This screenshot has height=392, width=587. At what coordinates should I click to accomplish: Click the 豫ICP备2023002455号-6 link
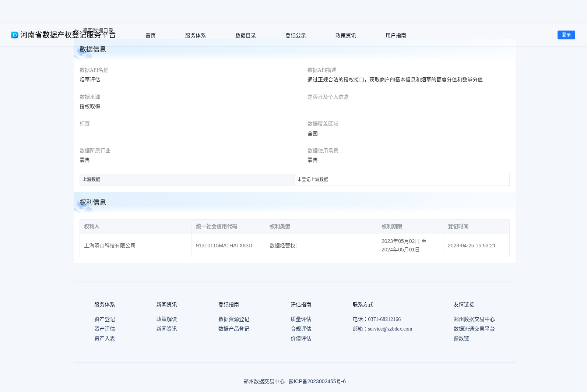coord(317,381)
